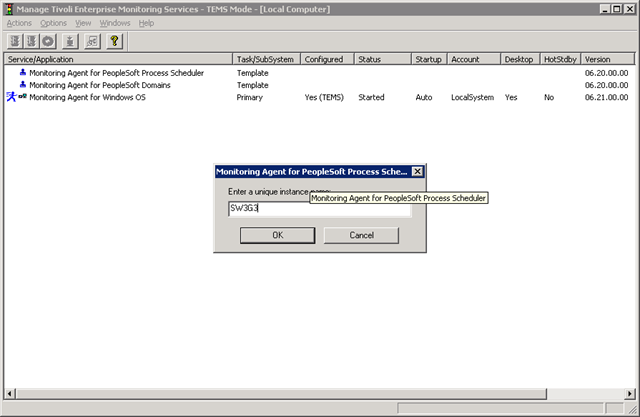Click the Primary cell in the Windows OS row

249,98
